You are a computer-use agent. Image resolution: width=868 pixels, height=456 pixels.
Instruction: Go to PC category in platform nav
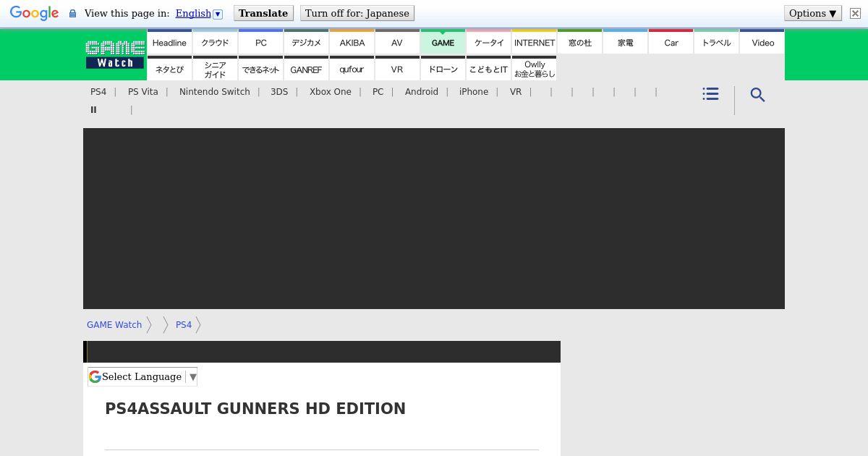coord(378,92)
